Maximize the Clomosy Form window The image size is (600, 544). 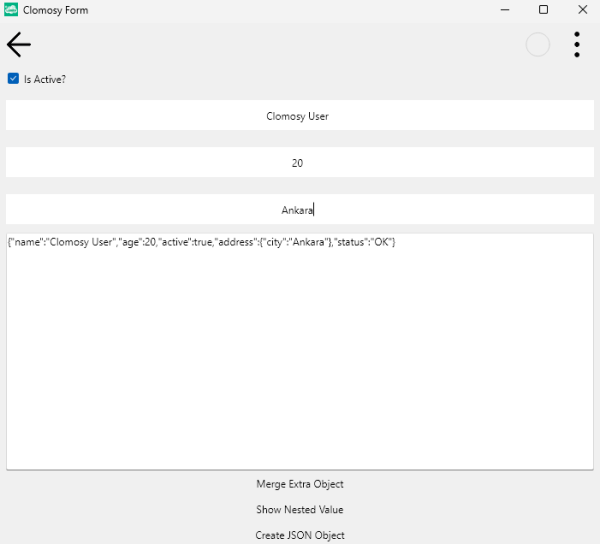coord(543,10)
